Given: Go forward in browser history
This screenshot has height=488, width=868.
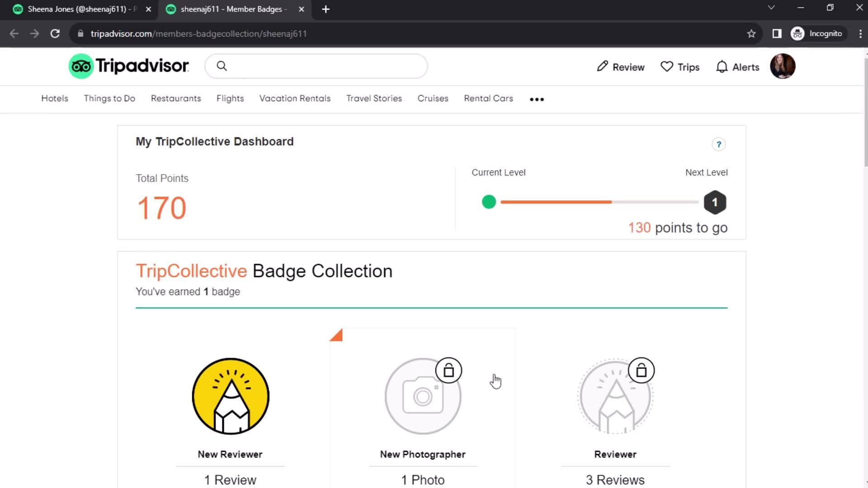Looking at the screenshot, I should (x=34, y=33).
